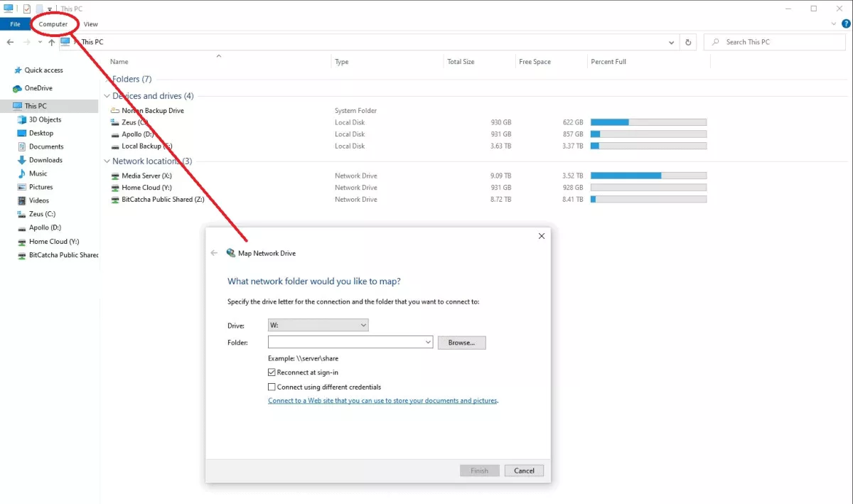Select the Local Backup drive icon
Viewport: 853px width, 504px height.
click(x=115, y=146)
